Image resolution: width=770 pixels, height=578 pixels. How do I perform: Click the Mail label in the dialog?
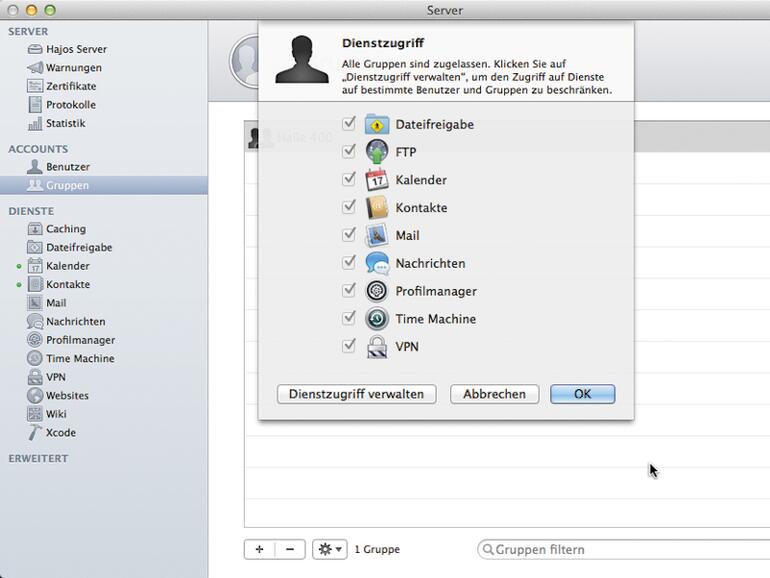click(x=408, y=236)
